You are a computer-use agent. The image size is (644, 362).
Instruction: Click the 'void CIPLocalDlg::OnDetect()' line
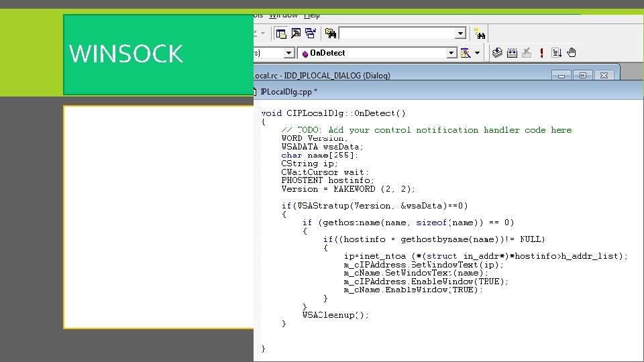point(333,113)
